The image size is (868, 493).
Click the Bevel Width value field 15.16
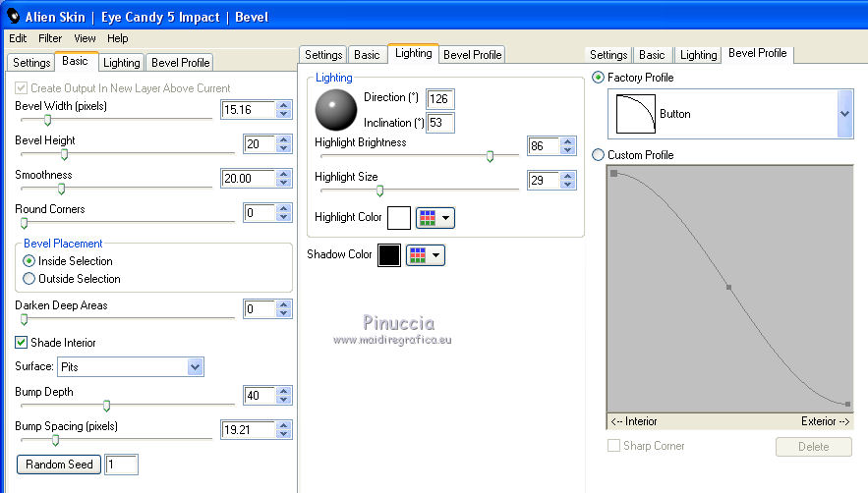click(249, 110)
